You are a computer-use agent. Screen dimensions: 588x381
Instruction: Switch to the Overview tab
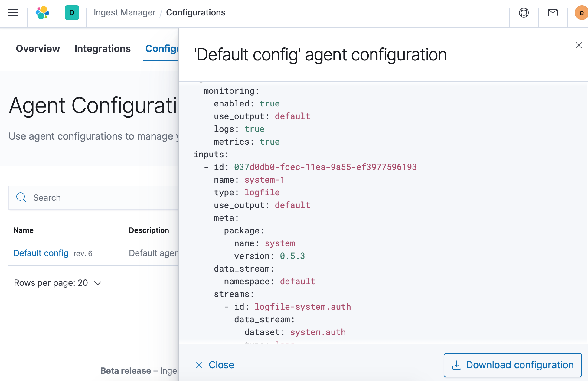pos(38,49)
